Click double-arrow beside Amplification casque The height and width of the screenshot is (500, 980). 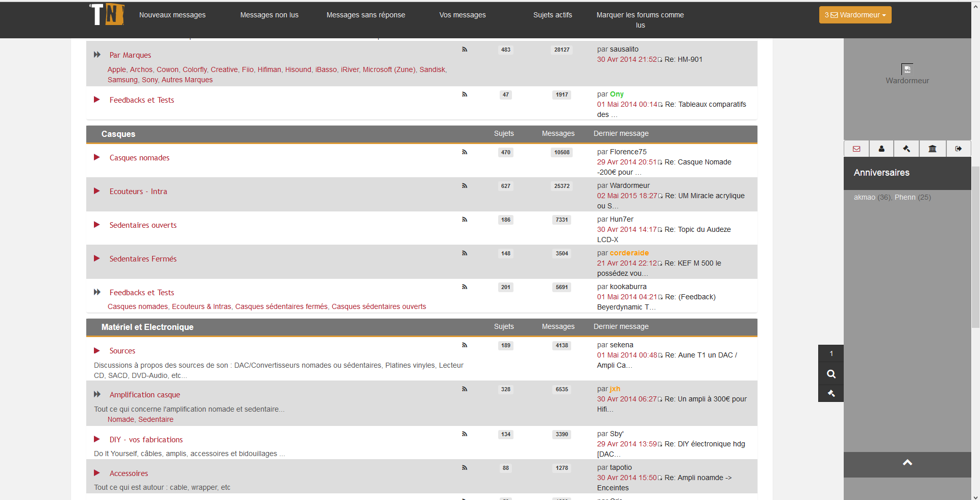(x=97, y=394)
